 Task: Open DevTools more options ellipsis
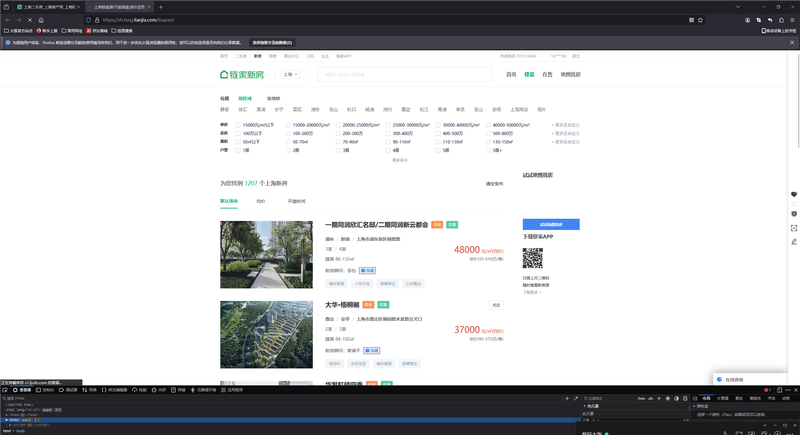coord(787,390)
